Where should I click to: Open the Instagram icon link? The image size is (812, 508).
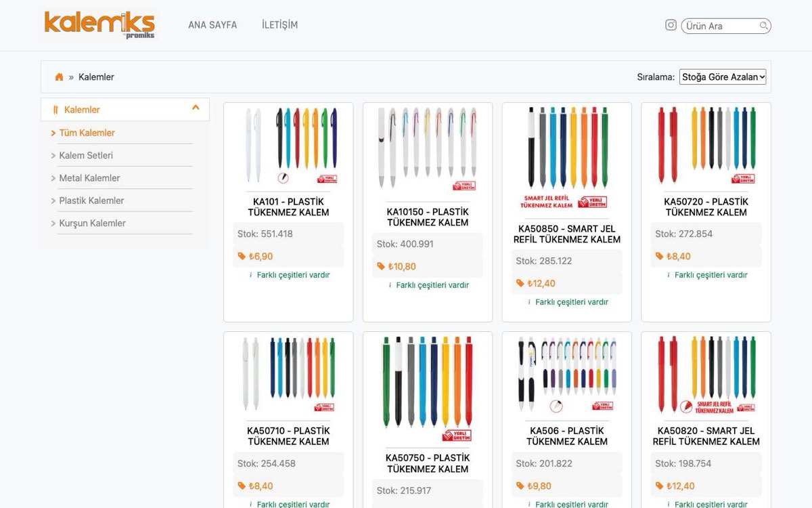click(671, 25)
